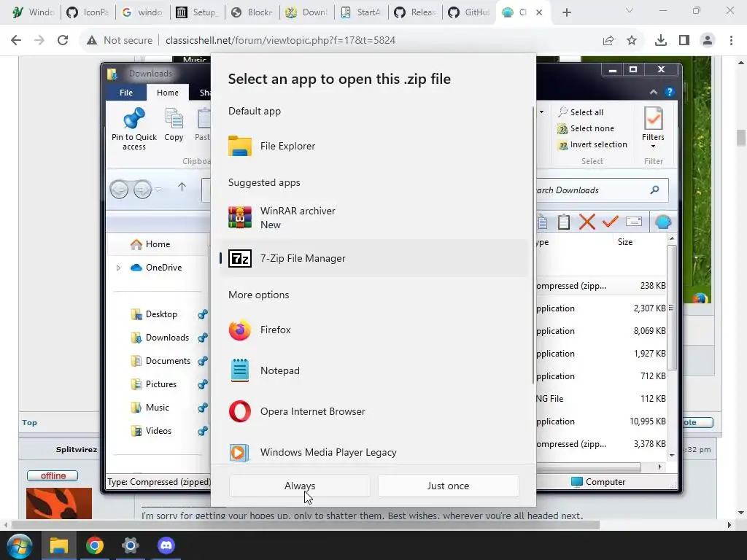Click the red X delete toolbar icon
747x560 pixels.
587,222
